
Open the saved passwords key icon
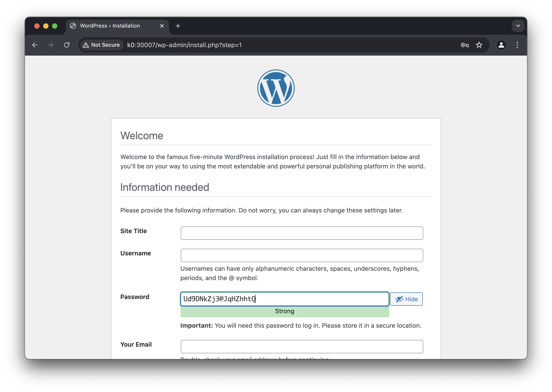[x=464, y=45]
